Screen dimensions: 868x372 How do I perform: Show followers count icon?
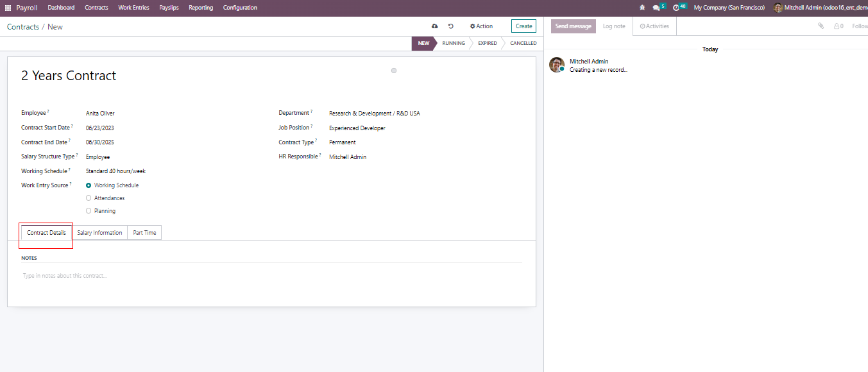pos(838,26)
